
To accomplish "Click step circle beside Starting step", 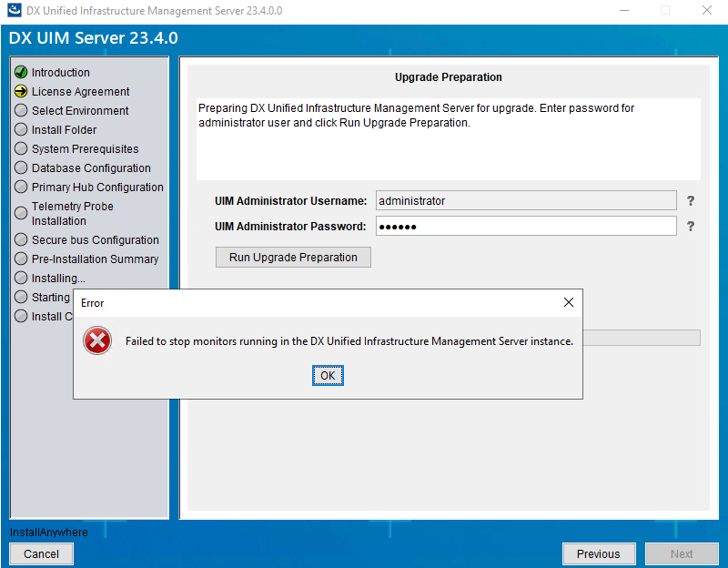I will pos(21,297).
